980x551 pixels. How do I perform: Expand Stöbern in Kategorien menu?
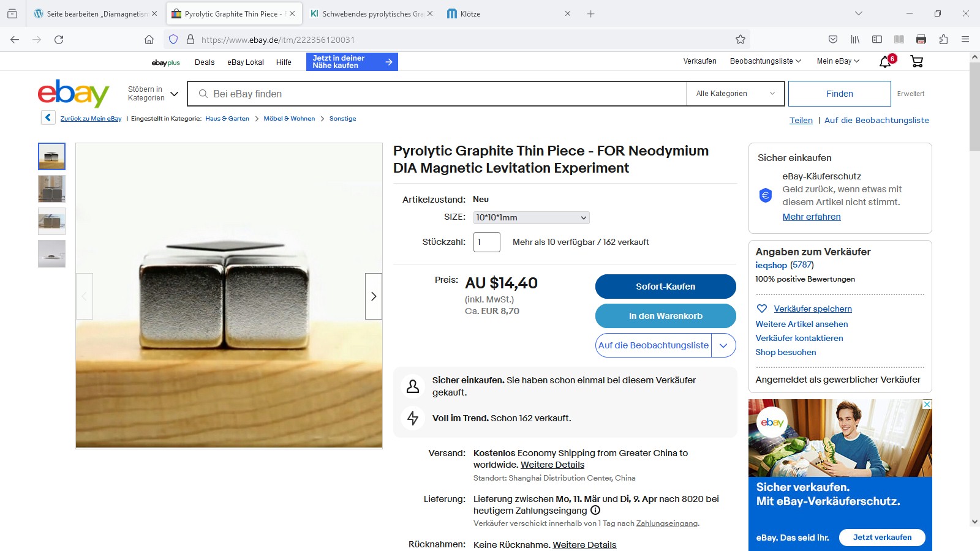coord(153,94)
